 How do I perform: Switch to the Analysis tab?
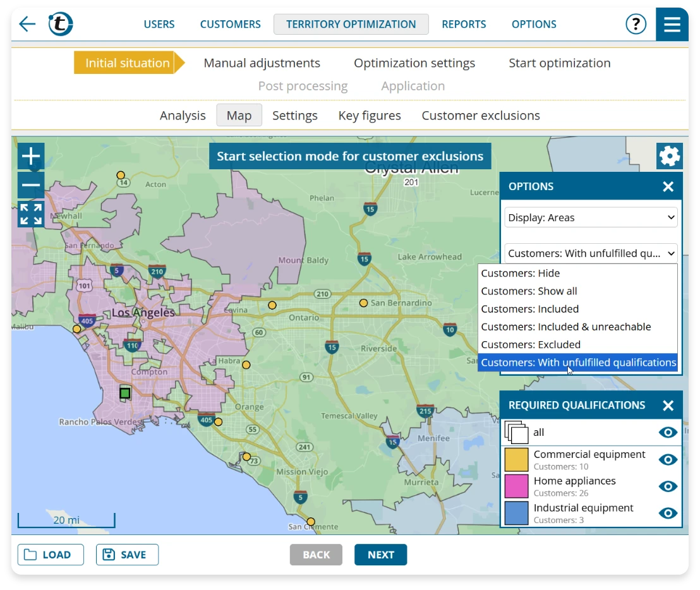click(x=183, y=116)
